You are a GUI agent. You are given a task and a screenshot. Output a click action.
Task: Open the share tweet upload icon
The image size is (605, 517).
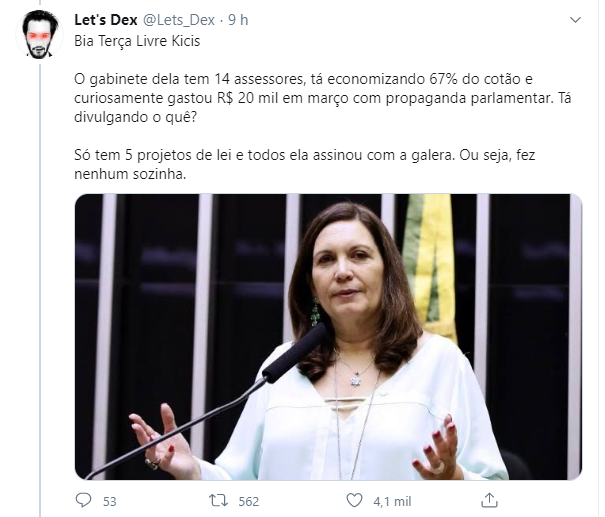pyautogui.click(x=489, y=500)
